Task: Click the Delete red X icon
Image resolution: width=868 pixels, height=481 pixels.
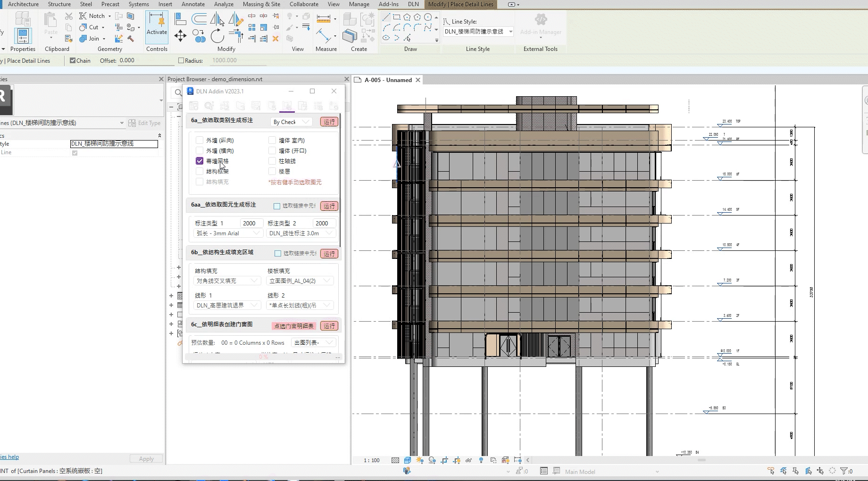Action: tap(275, 39)
